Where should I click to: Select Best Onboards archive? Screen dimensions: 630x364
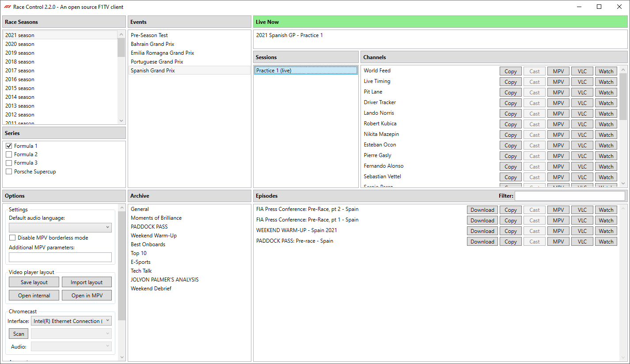tap(189, 244)
